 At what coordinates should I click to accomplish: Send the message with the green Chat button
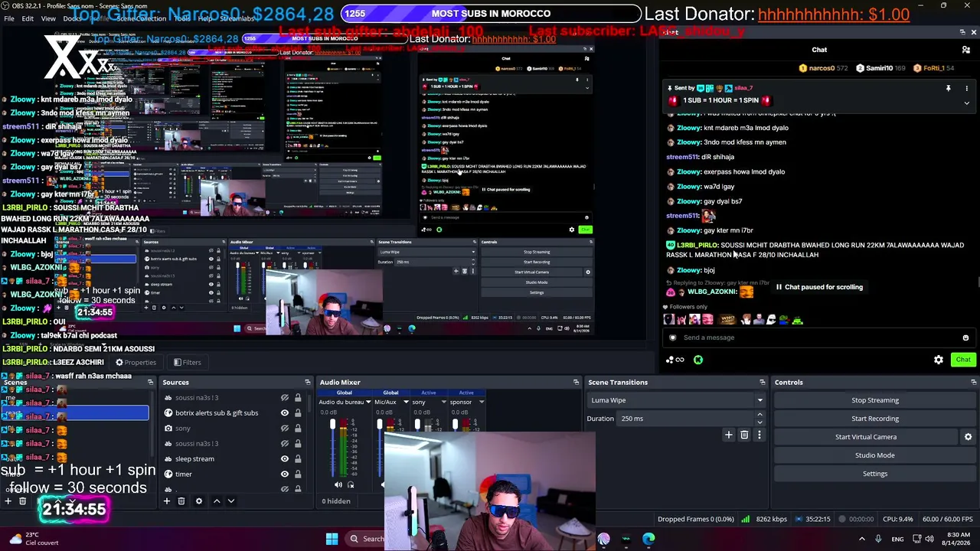tap(962, 360)
